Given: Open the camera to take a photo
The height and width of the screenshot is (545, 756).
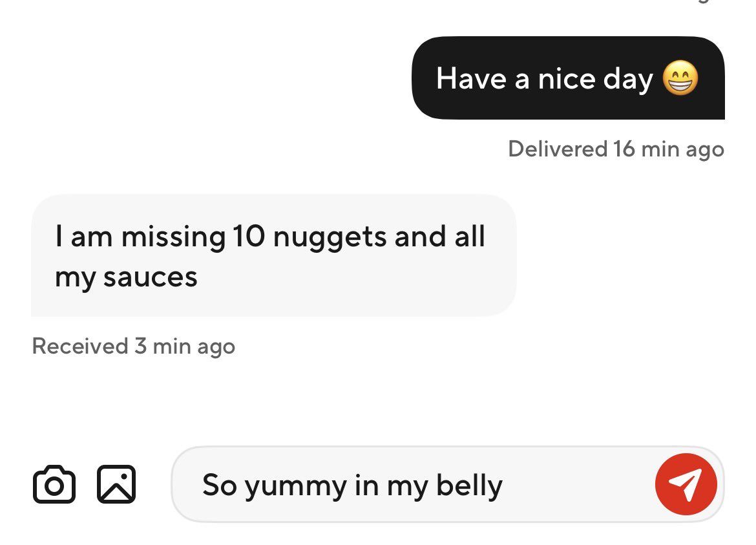Looking at the screenshot, I should [x=54, y=484].
